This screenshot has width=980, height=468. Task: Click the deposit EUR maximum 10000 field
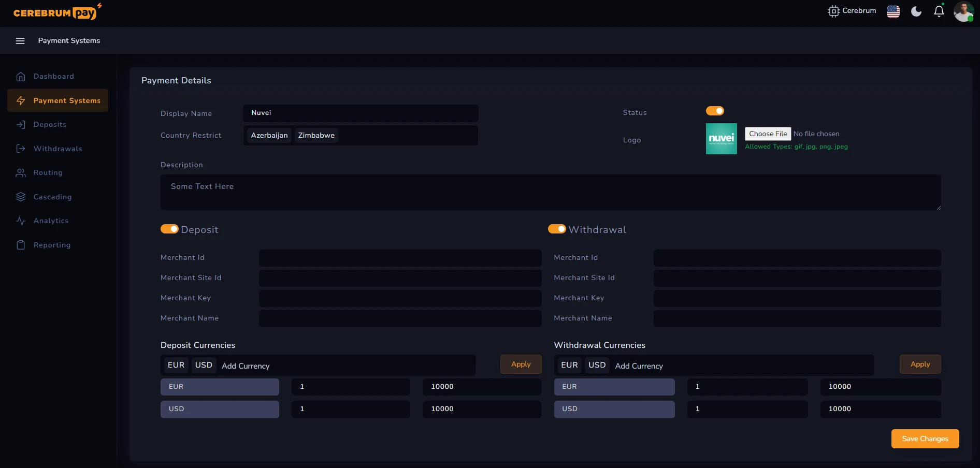point(482,387)
